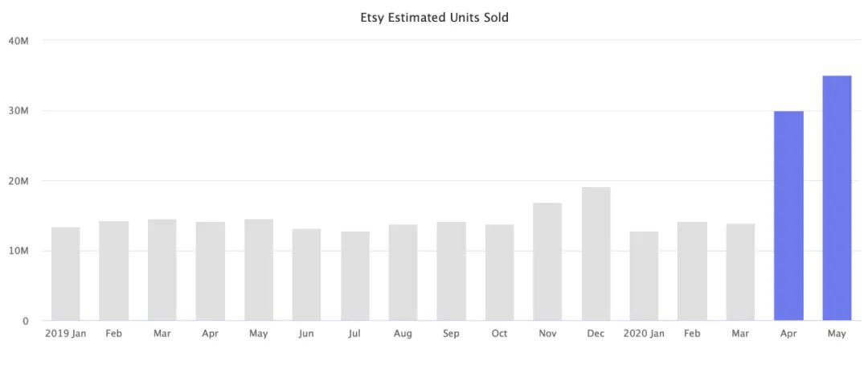Select the July 2019 bar
This screenshot has height=365, width=868.
click(355, 276)
